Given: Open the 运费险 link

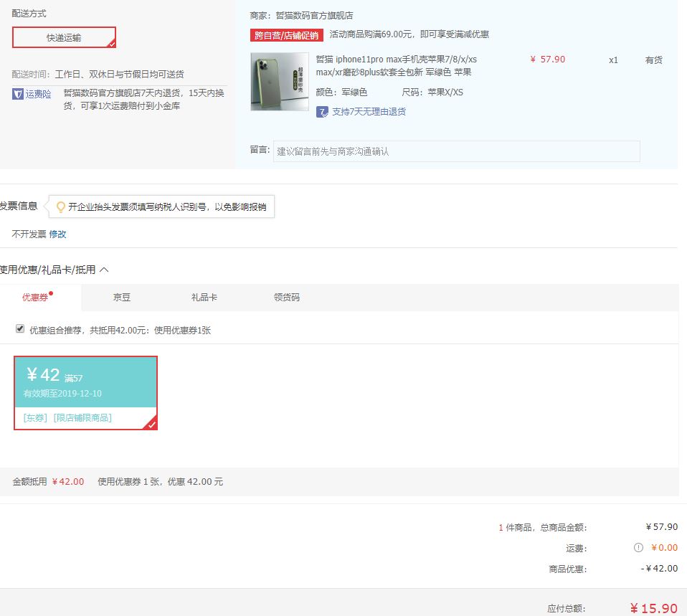Looking at the screenshot, I should [38, 94].
